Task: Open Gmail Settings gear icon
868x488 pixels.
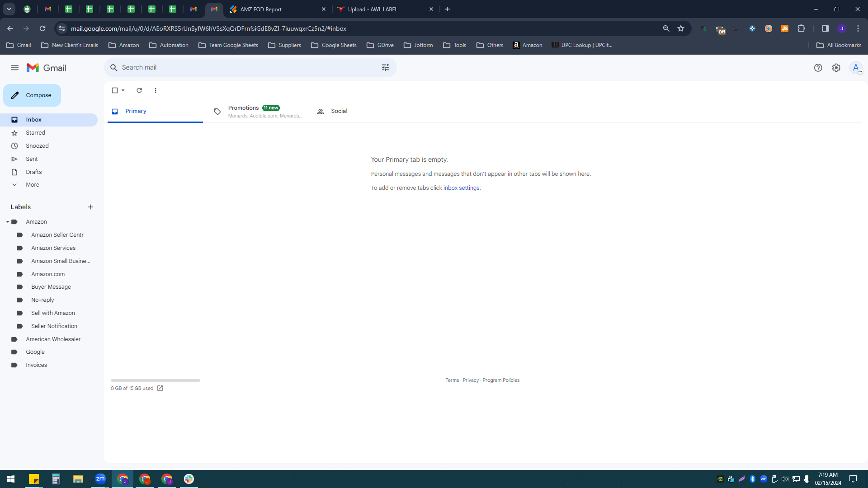Action: (x=836, y=68)
